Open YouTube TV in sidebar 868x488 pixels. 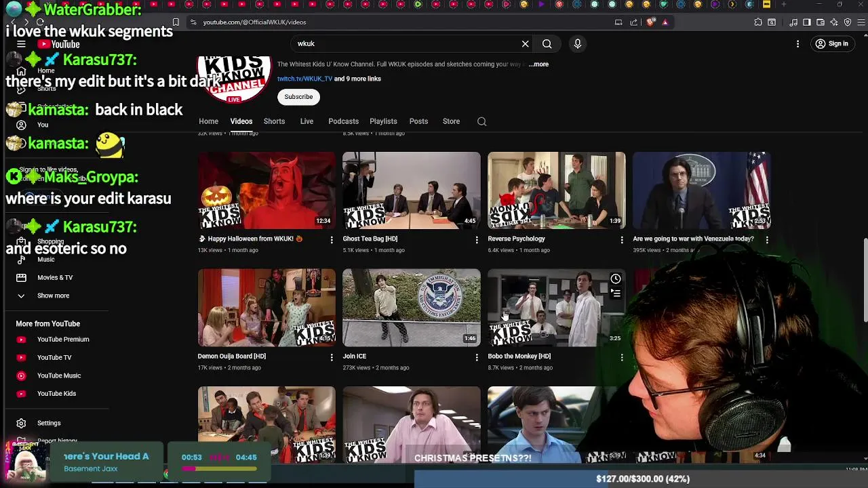(x=54, y=357)
